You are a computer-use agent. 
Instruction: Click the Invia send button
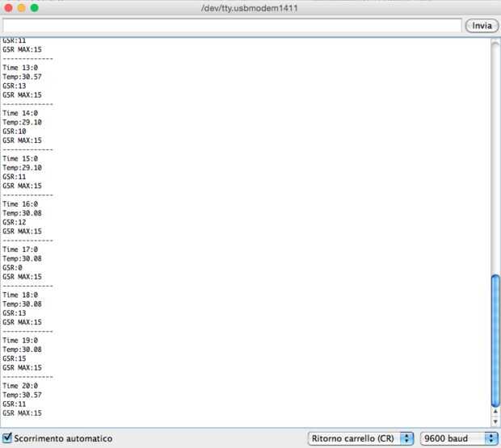pos(482,26)
